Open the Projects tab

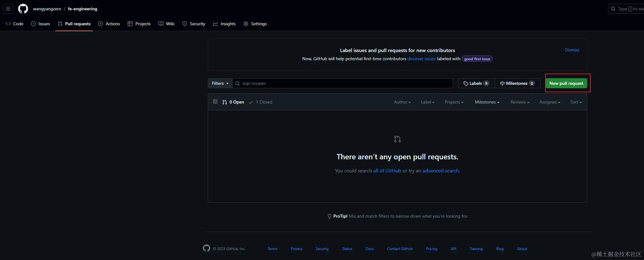pos(139,24)
